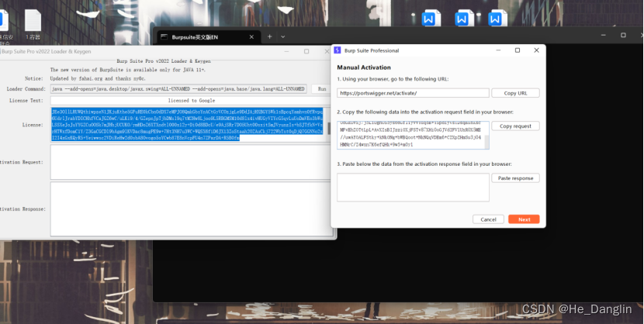
Task: Close the Loader & Keygen window
Action: click(327, 51)
